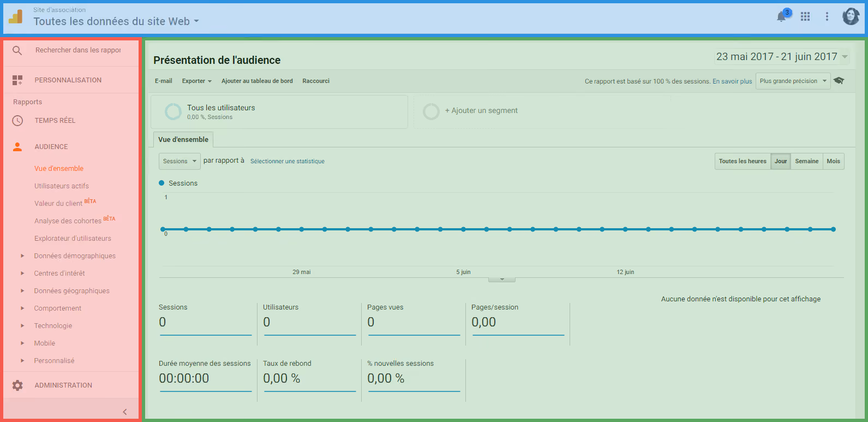Select Vue d'ensemble in the sidebar
The width and height of the screenshot is (868, 422).
click(x=59, y=169)
